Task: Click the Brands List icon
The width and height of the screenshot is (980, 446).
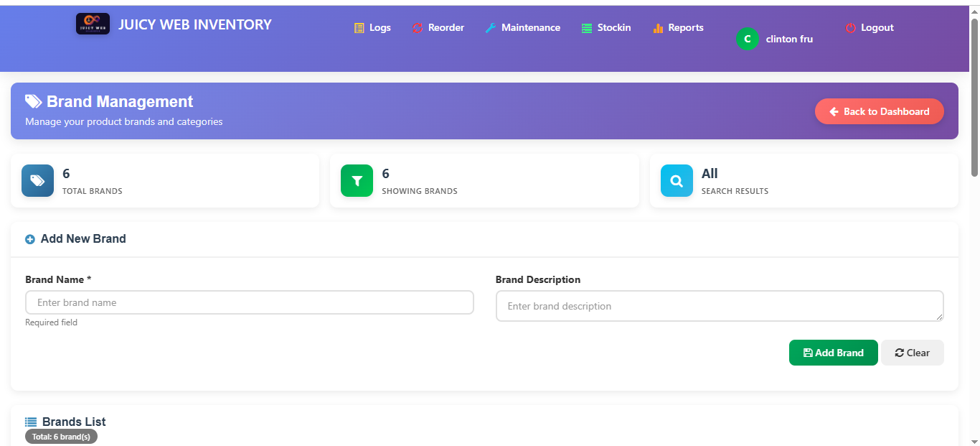Action: click(x=29, y=421)
